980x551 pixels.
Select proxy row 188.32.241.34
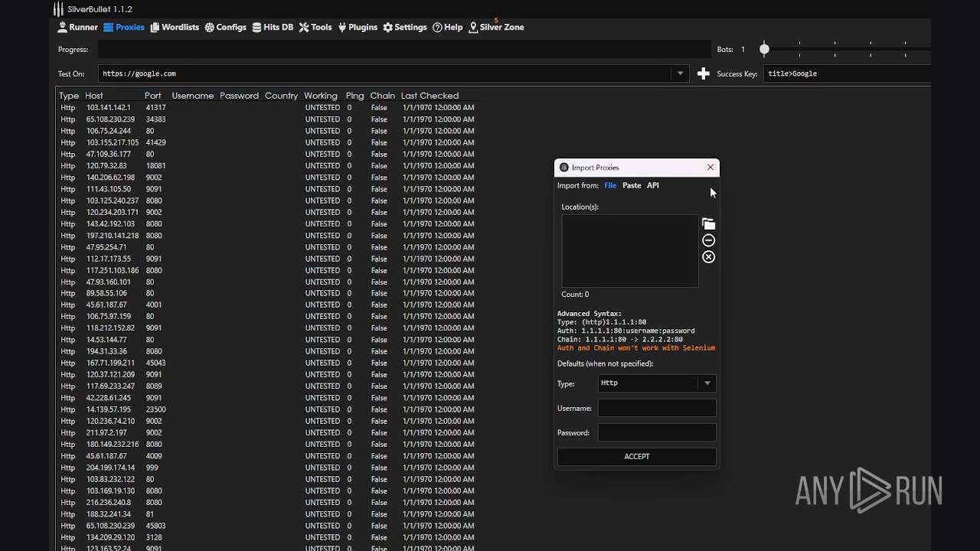point(267,514)
